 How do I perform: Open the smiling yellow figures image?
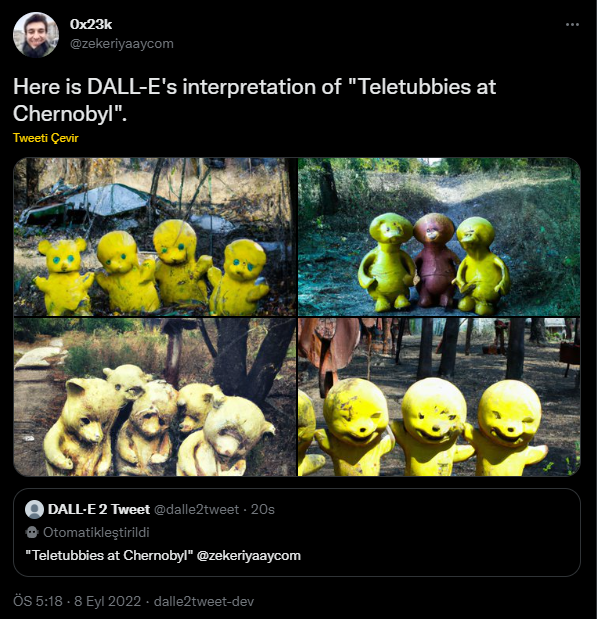click(439, 397)
